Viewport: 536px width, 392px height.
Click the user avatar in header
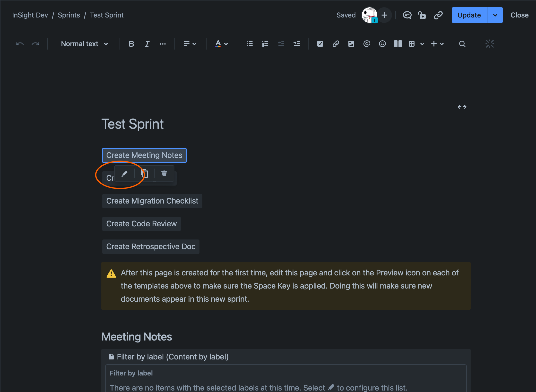pyautogui.click(x=369, y=15)
